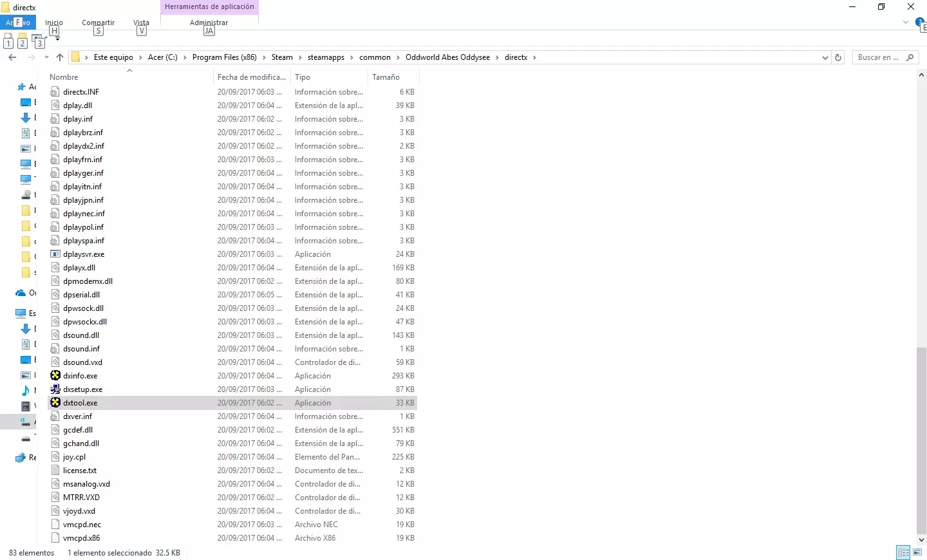Viewport: 927px width, 560px height.
Task: Open OneDrive cloud icon in sidebar
Action: [x=21, y=293]
